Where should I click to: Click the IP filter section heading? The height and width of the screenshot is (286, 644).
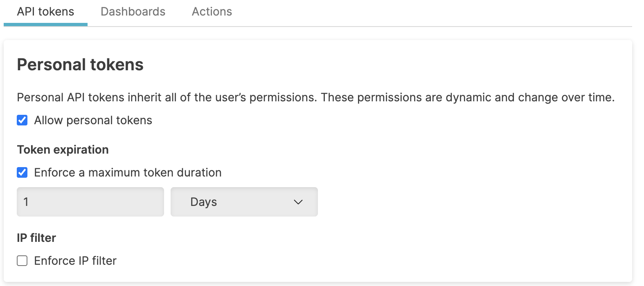coord(36,238)
